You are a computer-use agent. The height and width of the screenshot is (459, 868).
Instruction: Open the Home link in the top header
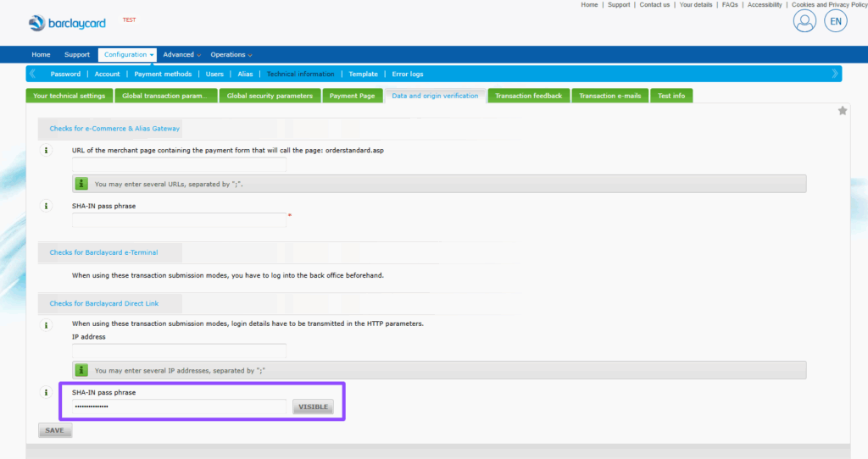tap(590, 4)
